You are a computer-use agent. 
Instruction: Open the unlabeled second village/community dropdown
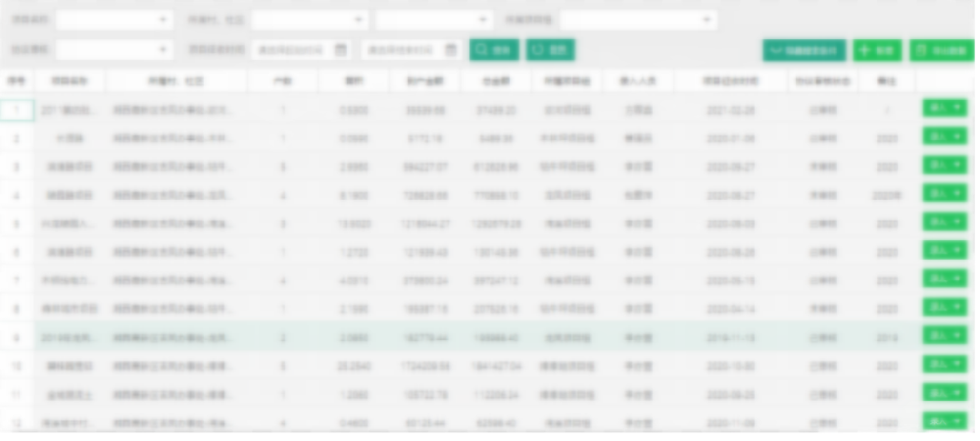click(x=435, y=20)
